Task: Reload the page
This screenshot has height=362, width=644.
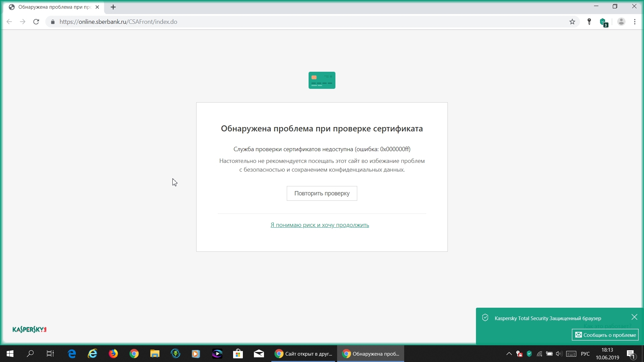Action: click(36, 22)
